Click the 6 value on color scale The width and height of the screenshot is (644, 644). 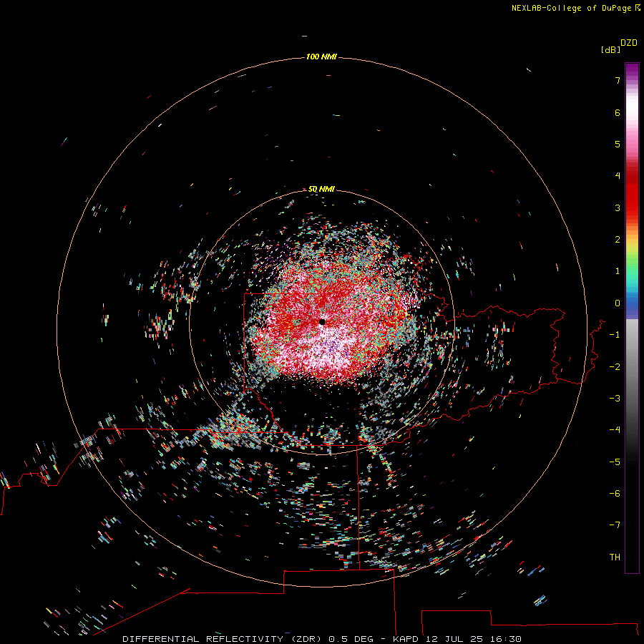pos(618,112)
